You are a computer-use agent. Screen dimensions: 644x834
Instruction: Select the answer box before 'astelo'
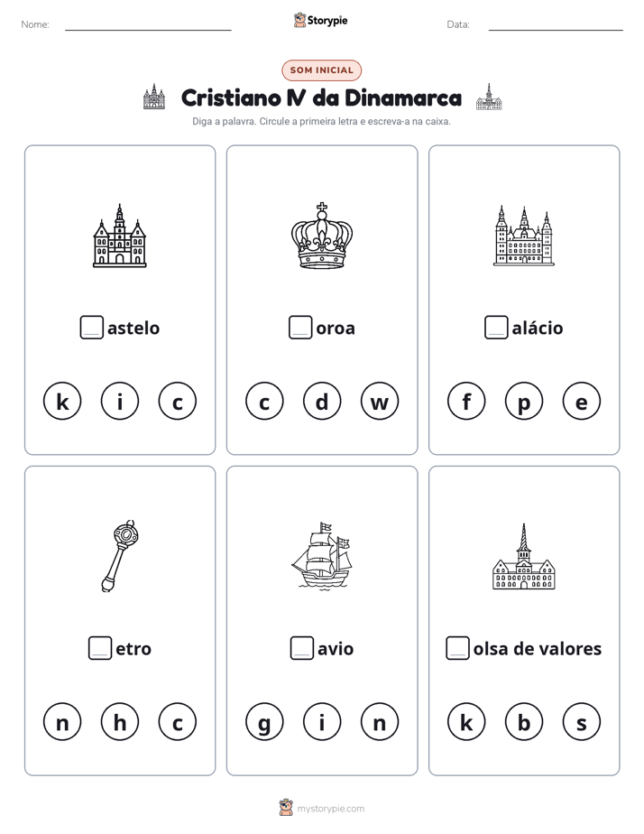coord(91,328)
